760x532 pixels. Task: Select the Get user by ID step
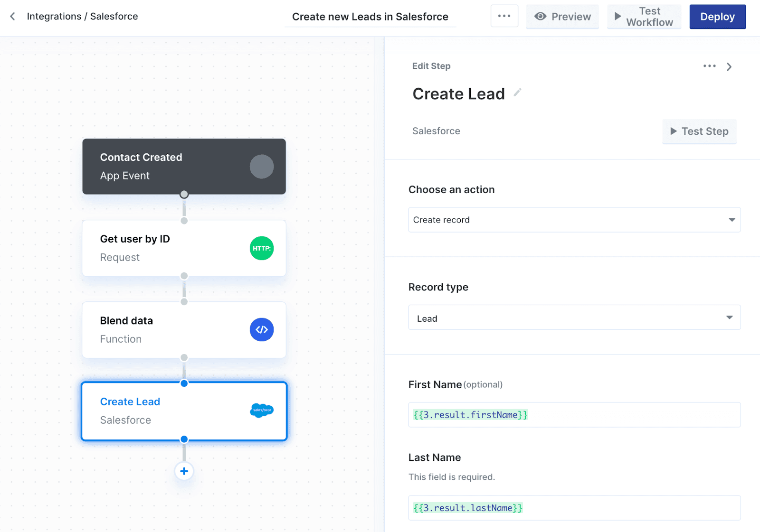184,248
